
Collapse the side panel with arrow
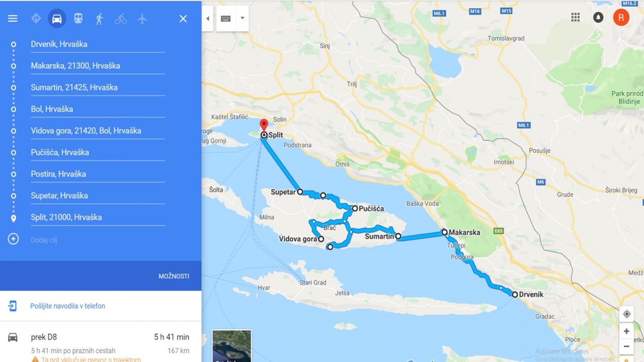(x=208, y=18)
